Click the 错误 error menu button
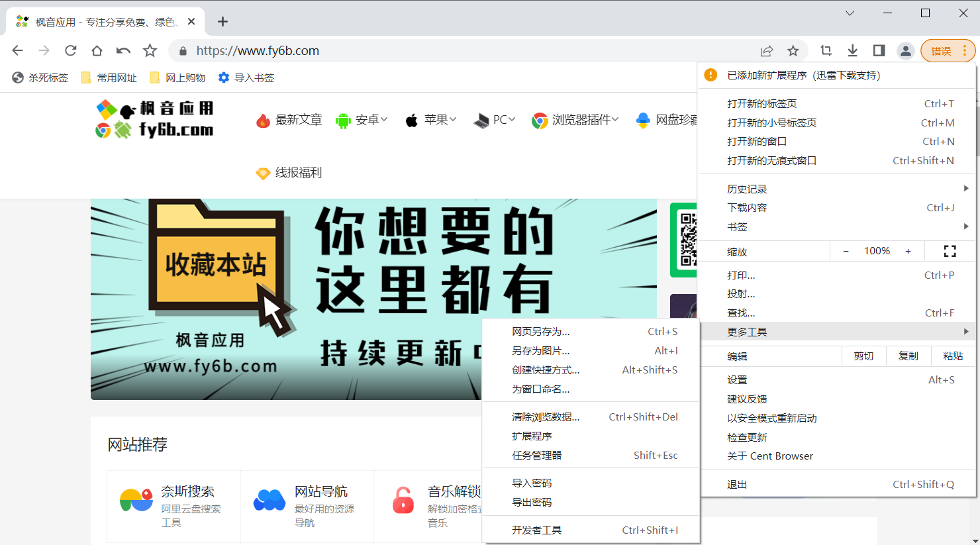Screen dimensions: 980x545 pos(948,51)
